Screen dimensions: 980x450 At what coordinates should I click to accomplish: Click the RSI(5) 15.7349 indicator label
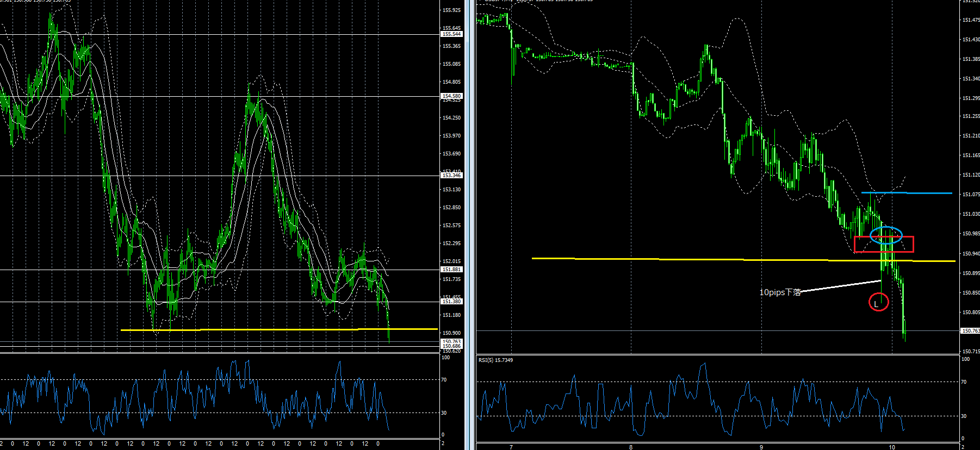tap(495, 360)
